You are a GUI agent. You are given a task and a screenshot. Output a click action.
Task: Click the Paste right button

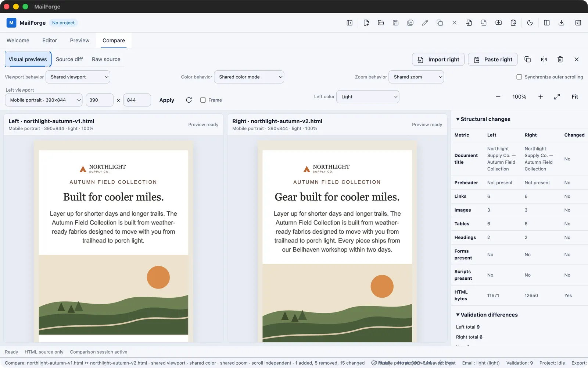[493, 59]
